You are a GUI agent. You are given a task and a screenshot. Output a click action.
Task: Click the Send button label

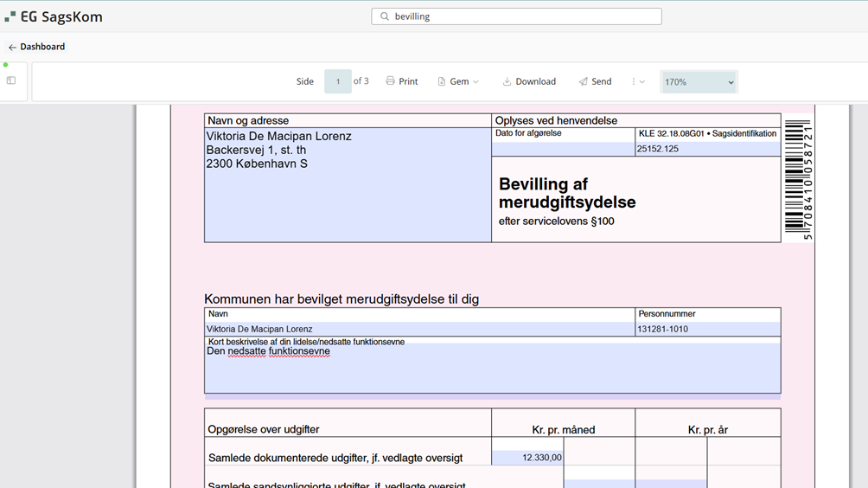click(601, 81)
